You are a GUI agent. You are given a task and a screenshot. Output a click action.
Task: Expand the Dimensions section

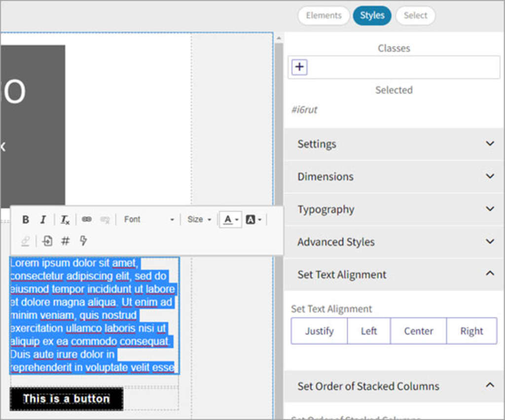point(394,177)
